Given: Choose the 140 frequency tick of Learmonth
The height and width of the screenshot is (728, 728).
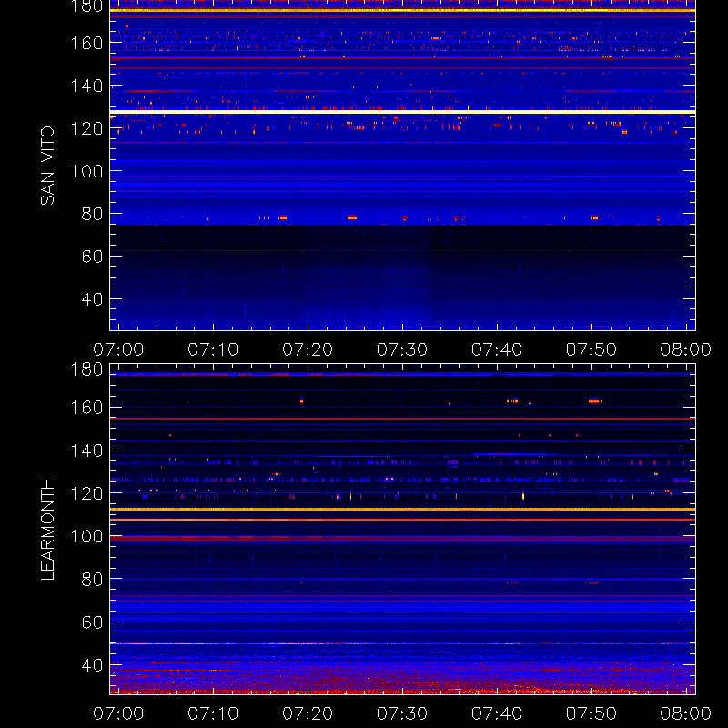Looking at the screenshot, I should pyautogui.click(x=86, y=450).
